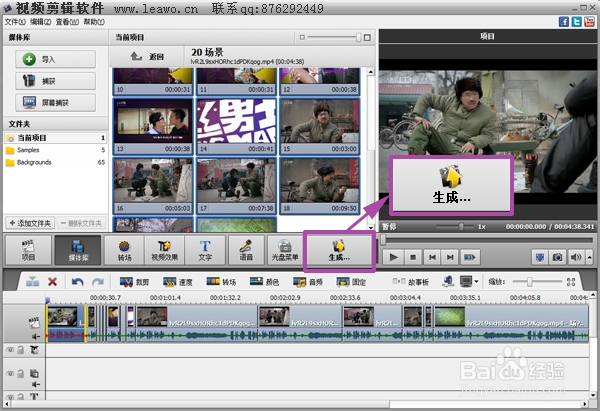Viewport: 600px width, 411px height.
Task: Click the preview seek bar
Action: tap(488, 240)
